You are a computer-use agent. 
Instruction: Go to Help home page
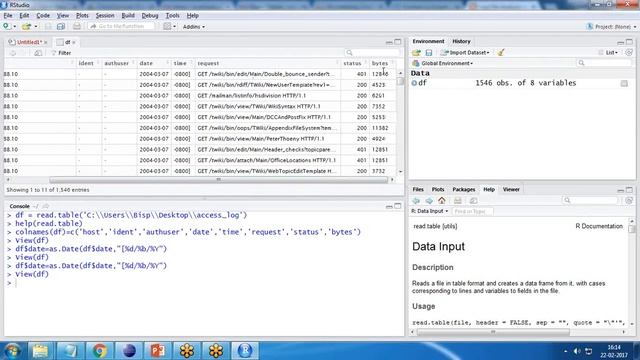click(x=442, y=200)
